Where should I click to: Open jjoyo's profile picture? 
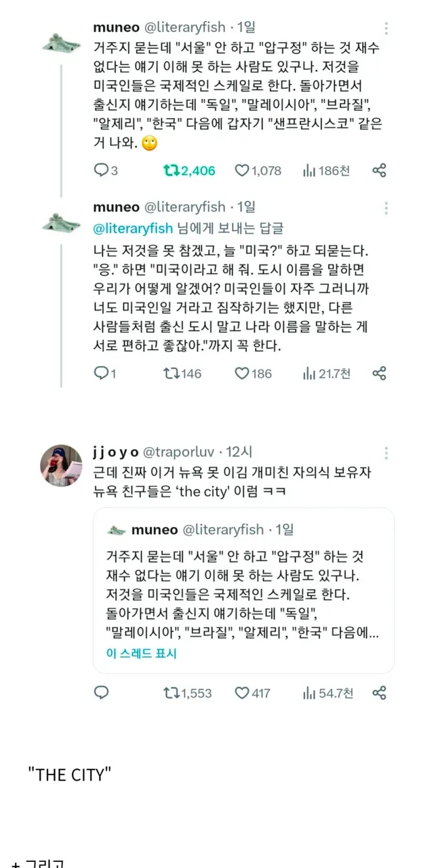[62, 466]
